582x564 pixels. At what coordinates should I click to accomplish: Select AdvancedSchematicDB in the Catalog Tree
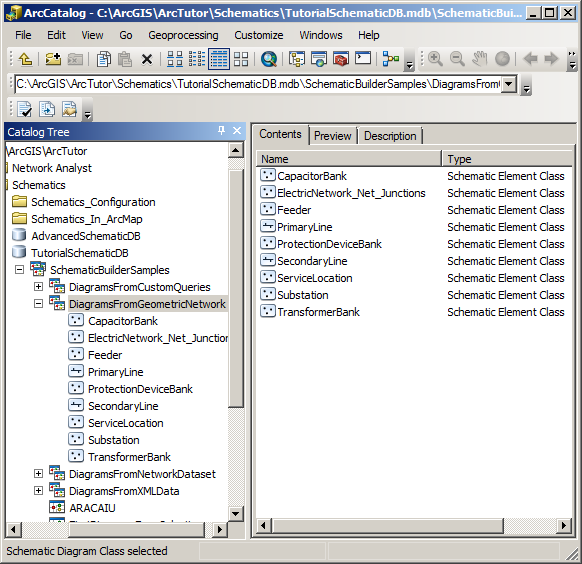86,236
